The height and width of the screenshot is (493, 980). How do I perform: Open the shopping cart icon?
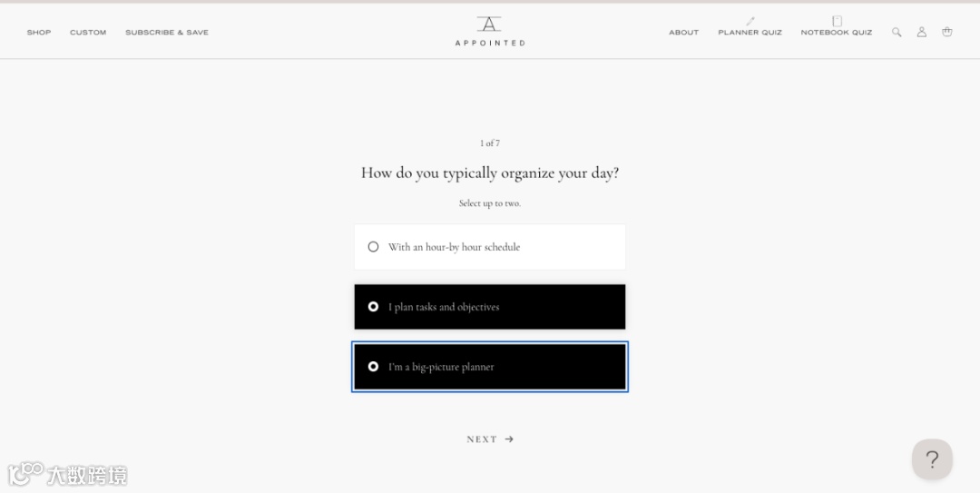pyautogui.click(x=947, y=32)
